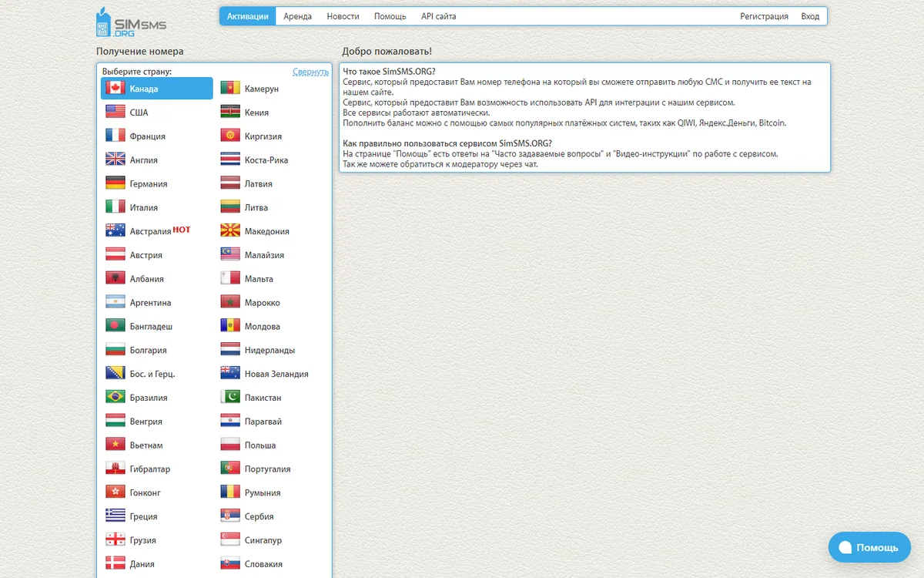
Task: Pick the Pakistan flag icon
Action: tap(230, 398)
